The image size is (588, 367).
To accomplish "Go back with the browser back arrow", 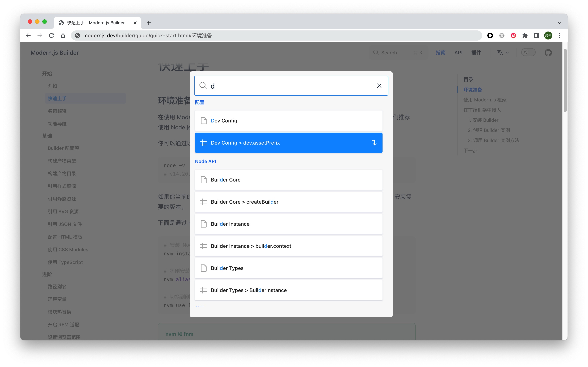I will pos(28,36).
